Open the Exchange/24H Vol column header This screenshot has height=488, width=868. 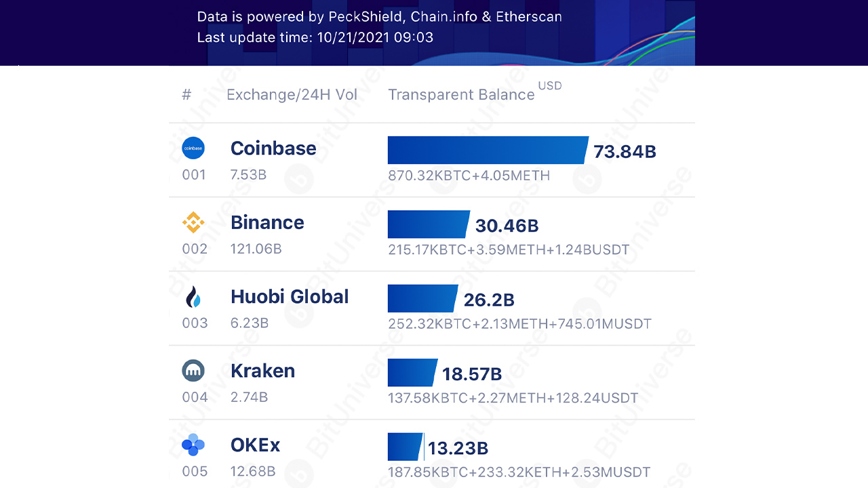click(x=292, y=94)
